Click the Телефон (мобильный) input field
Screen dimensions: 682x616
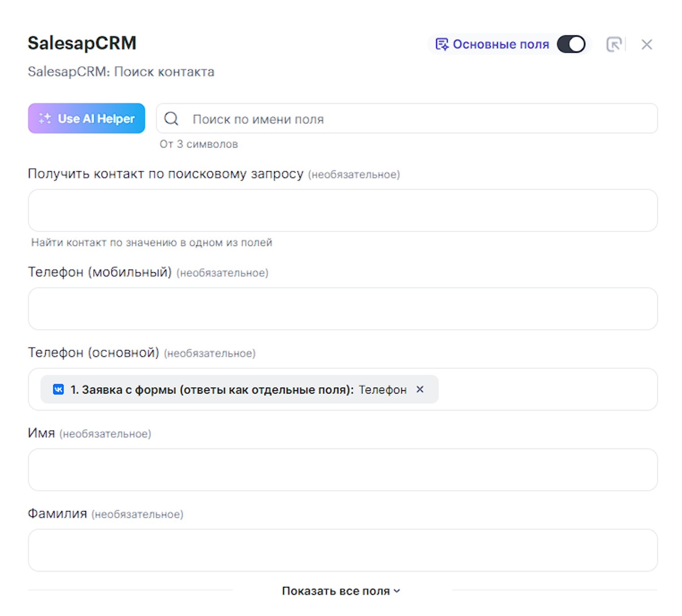pyautogui.click(x=343, y=309)
